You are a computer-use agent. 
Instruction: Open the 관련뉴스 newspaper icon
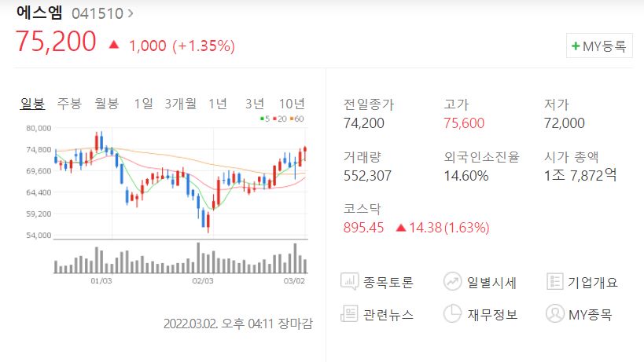349,314
